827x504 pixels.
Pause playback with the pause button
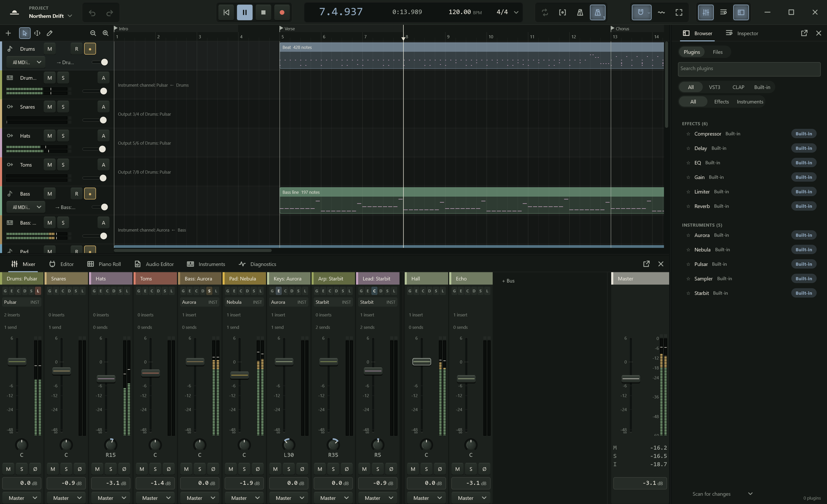click(x=245, y=12)
